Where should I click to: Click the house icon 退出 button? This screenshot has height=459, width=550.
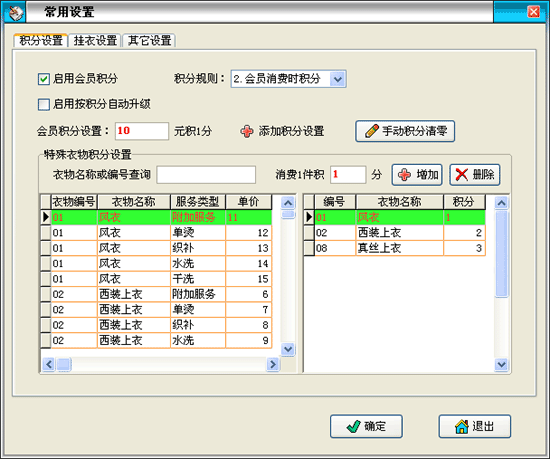click(475, 426)
